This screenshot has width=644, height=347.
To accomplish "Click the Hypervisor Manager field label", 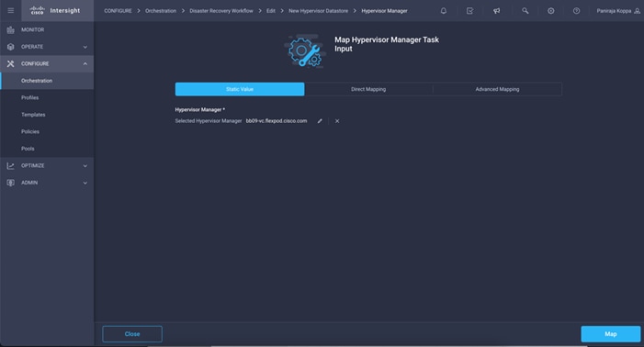I will pos(200,109).
